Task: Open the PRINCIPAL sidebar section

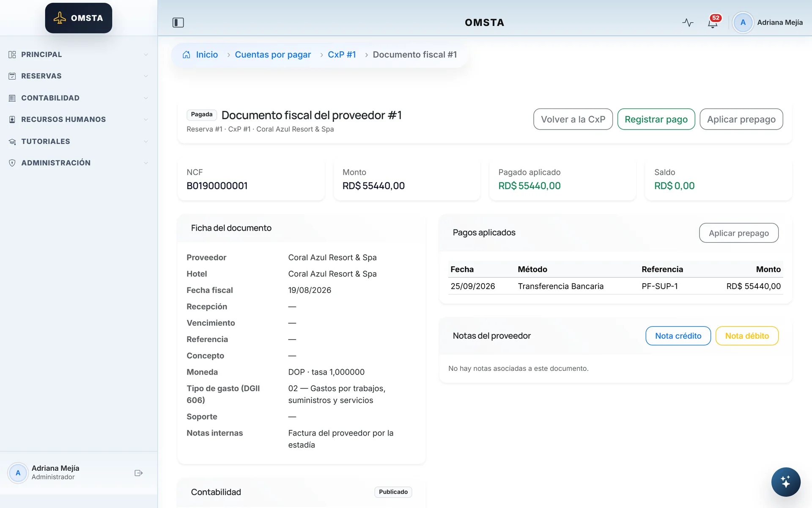Action: pos(79,55)
